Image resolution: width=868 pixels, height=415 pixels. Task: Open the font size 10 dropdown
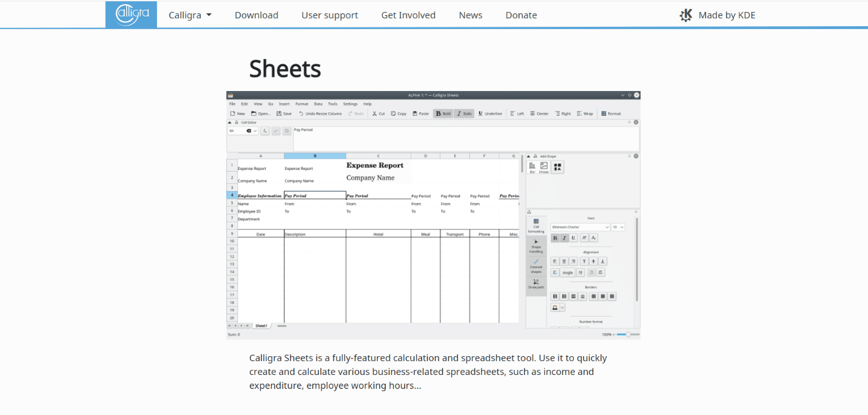tap(618, 227)
